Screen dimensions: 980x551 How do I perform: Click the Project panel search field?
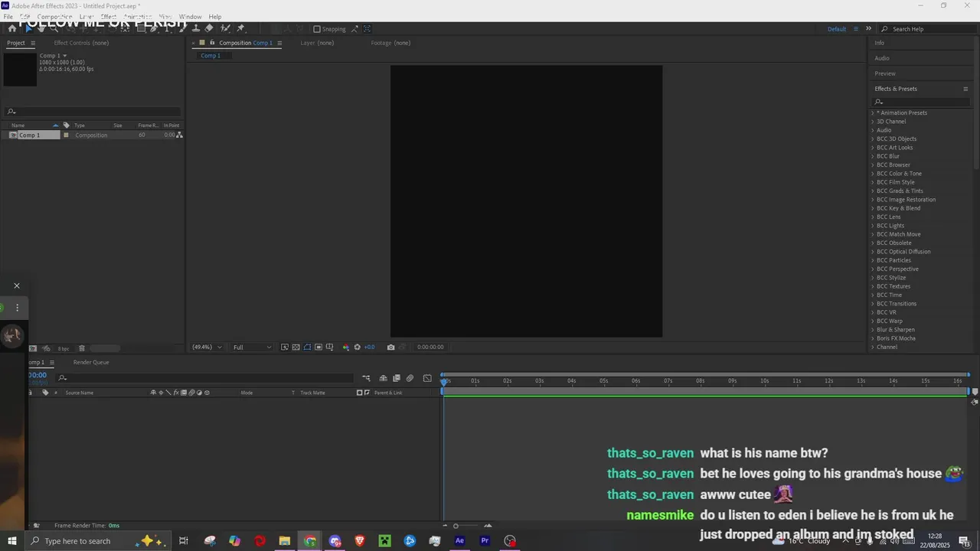(92, 112)
